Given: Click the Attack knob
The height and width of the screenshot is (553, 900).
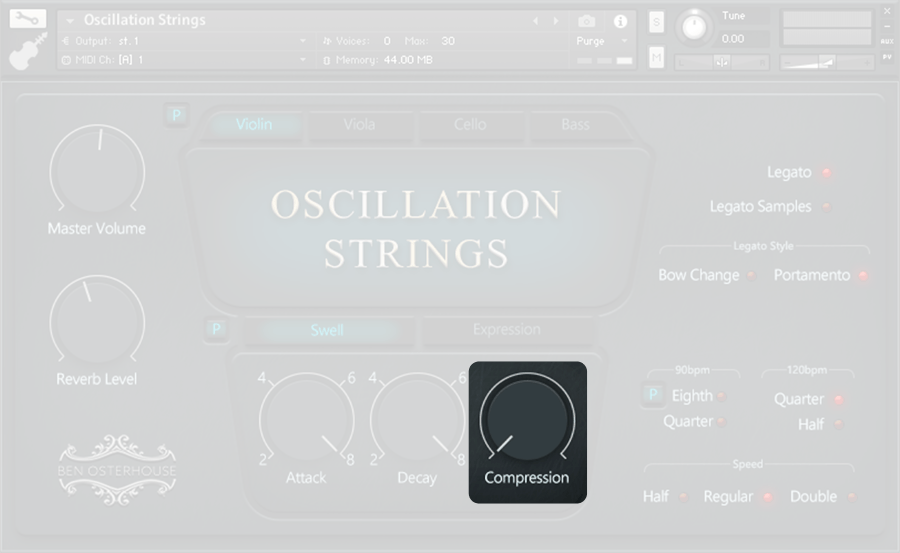Looking at the screenshot, I should [x=307, y=419].
